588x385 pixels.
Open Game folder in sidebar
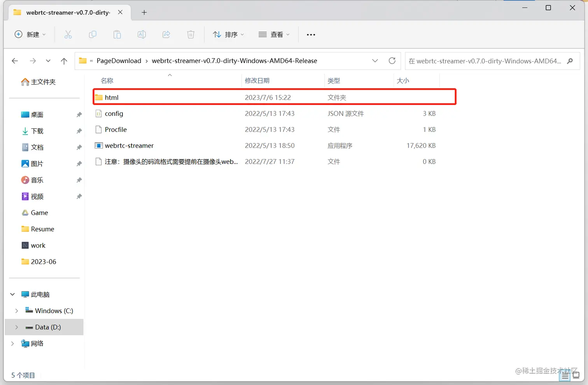pos(35,213)
